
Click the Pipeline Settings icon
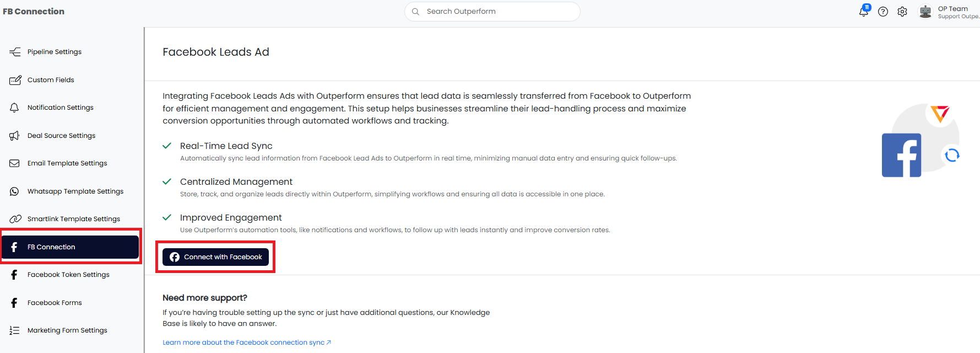coord(15,52)
